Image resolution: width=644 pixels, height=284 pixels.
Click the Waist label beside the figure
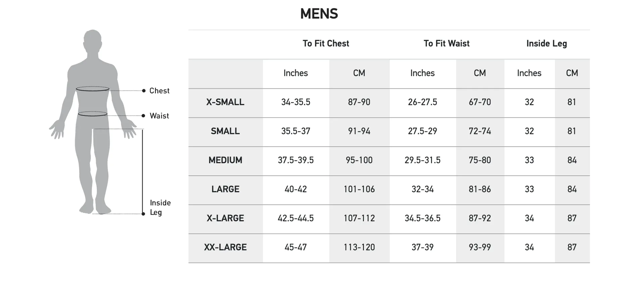pyautogui.click(x=159, y=116)
